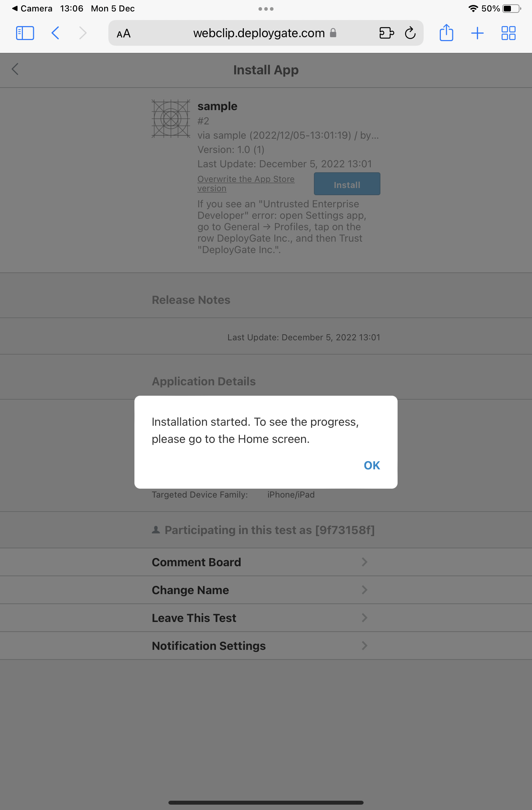532x810 pixels.
Task: Open the Safari extensions puzzle icon
Action: [386, 33]
